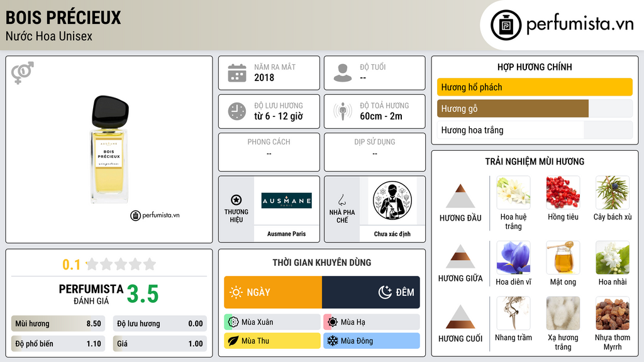This screenshot has width=644, height=362.
Task: Click the Mùa Hạ season label
Action: (353, 322)
